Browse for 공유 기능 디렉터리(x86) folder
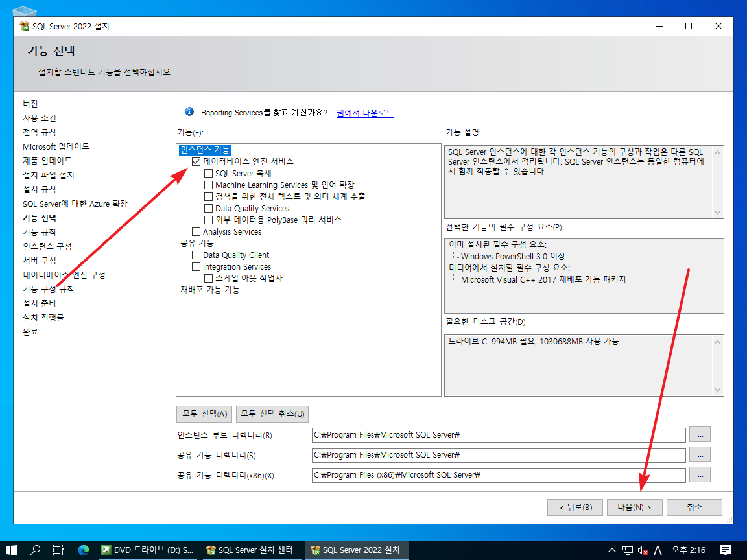The width and height of the screenshot is (747, 560). (x=700, y=474)
